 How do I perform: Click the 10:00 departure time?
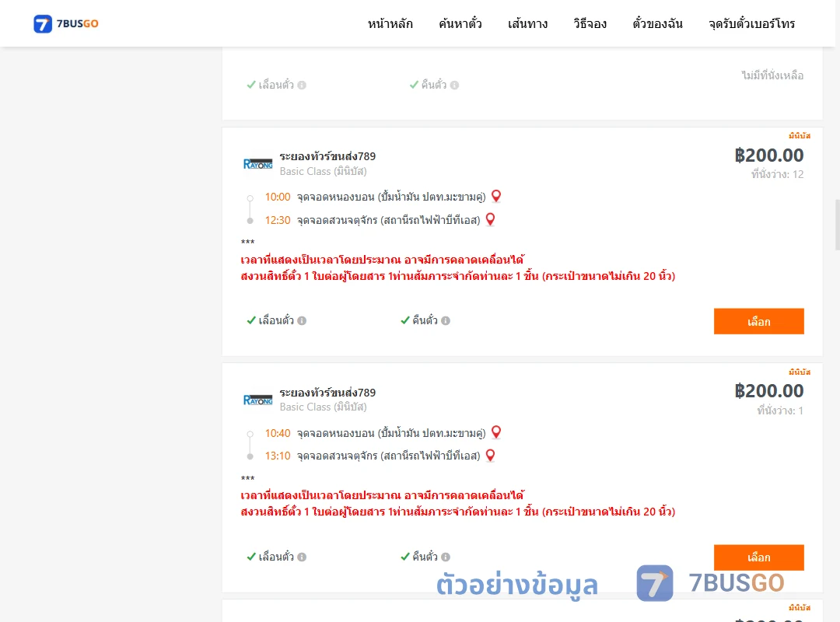278,197
